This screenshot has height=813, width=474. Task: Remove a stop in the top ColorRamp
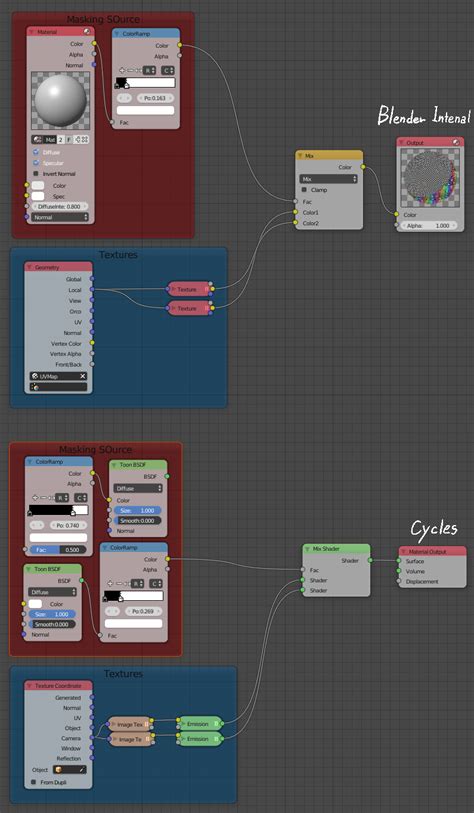tap(130, 71)
